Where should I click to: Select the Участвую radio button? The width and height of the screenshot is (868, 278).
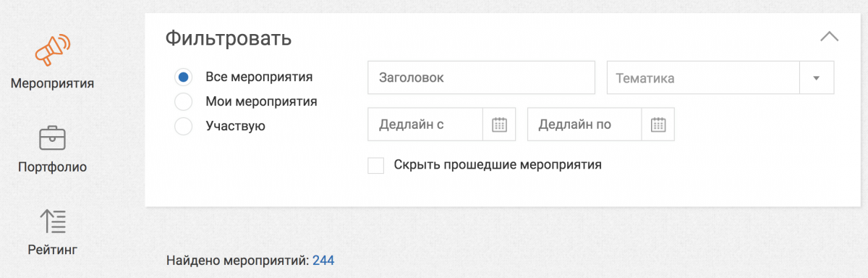[x=184, y=126]
